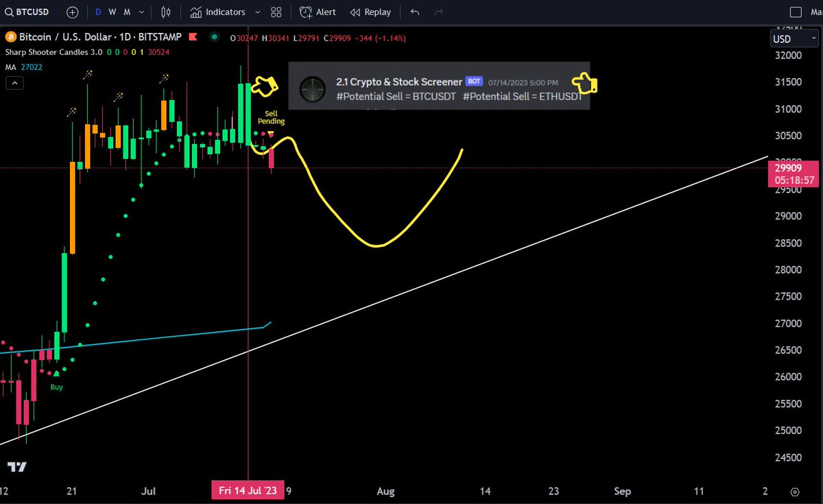The width and height of the screenshot is (823, 504).
Task: Open the symbol search for BTCUSD
Action: tap(27, 12)
